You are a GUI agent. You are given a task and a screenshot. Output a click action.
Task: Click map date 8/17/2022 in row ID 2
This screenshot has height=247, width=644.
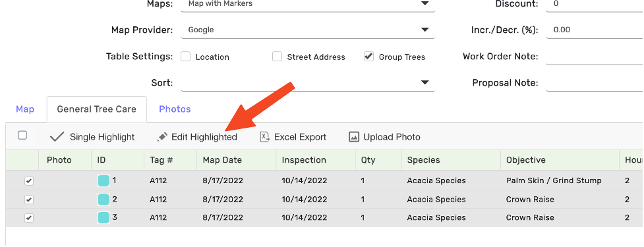[223, 200]
